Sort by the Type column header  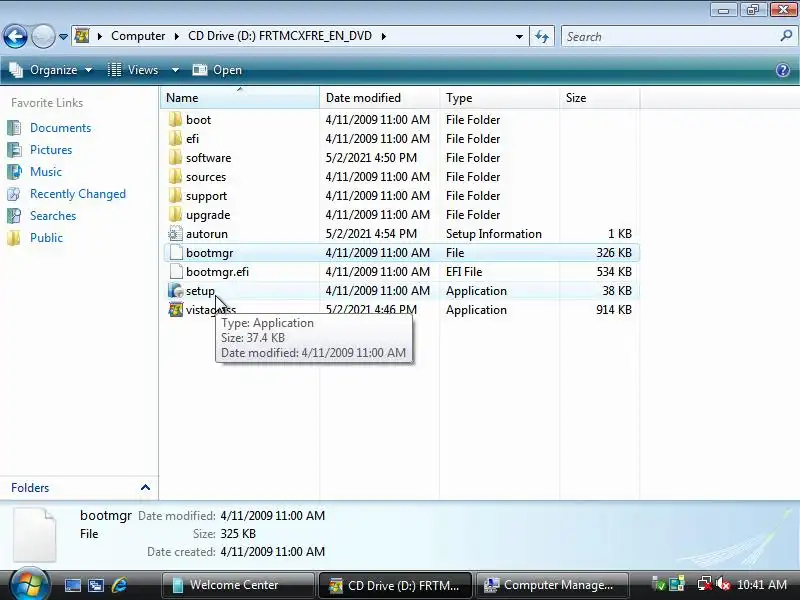pos(499,97)
